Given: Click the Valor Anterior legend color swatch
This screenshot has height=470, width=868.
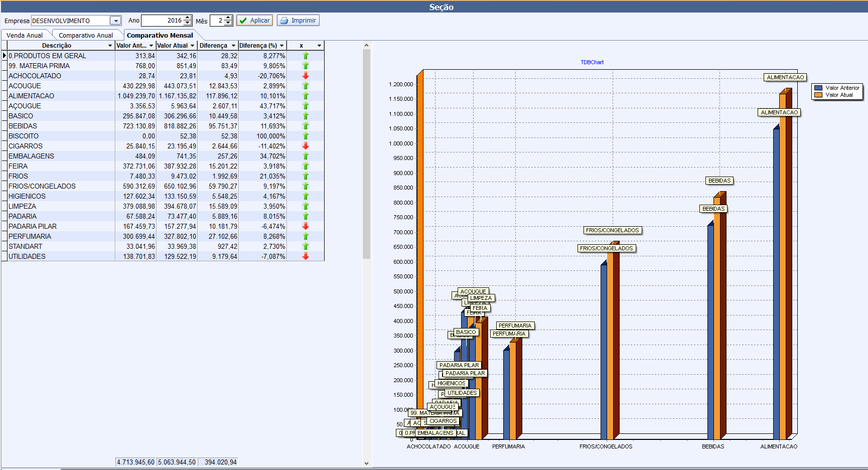Looking at the screenshot, I should (818, 88).
